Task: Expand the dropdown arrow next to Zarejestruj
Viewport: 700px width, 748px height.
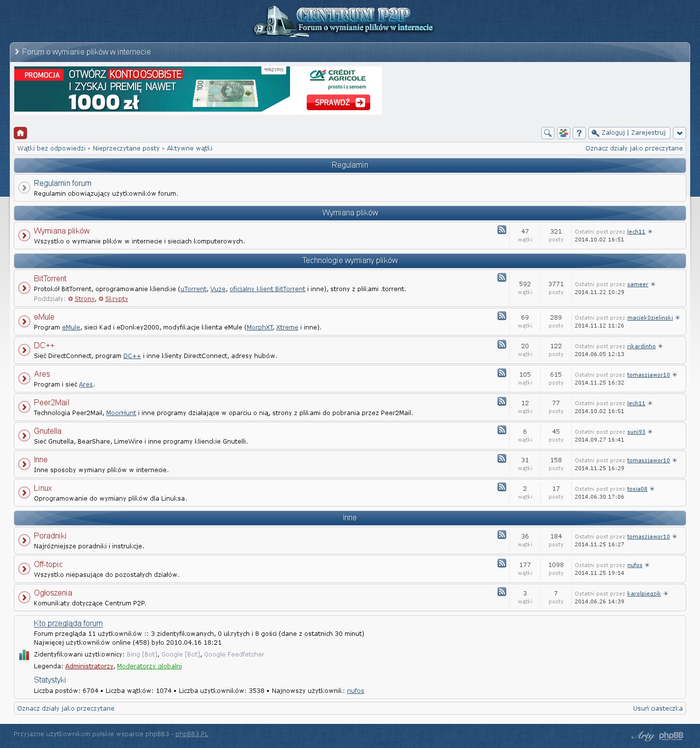Action: [679, 133]
